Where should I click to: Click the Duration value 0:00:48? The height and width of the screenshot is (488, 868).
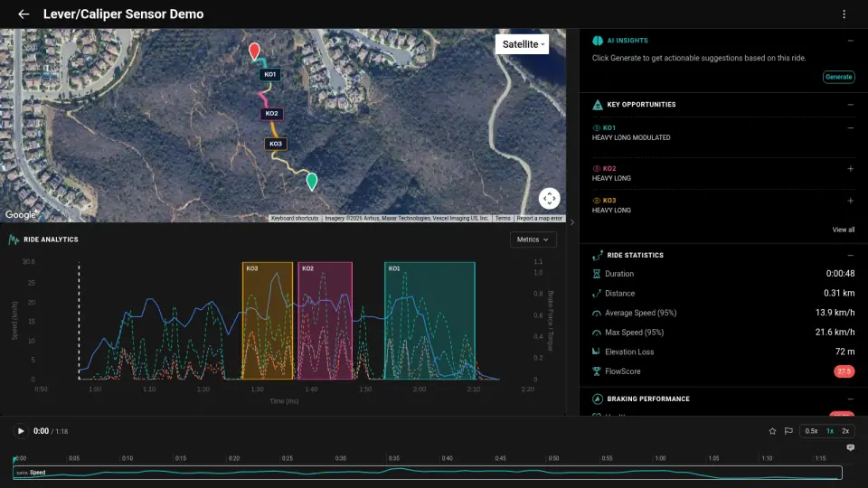[x=840, y=273]
